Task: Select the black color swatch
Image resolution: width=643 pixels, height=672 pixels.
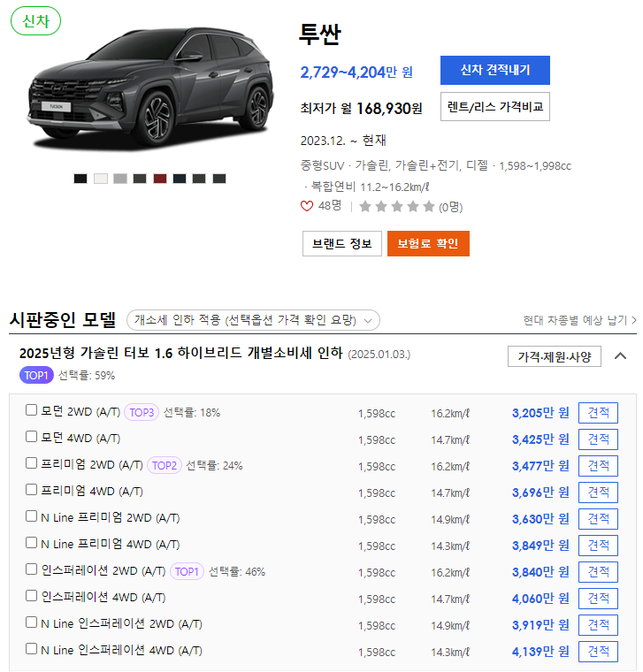Action: click(x=80, y=179)
